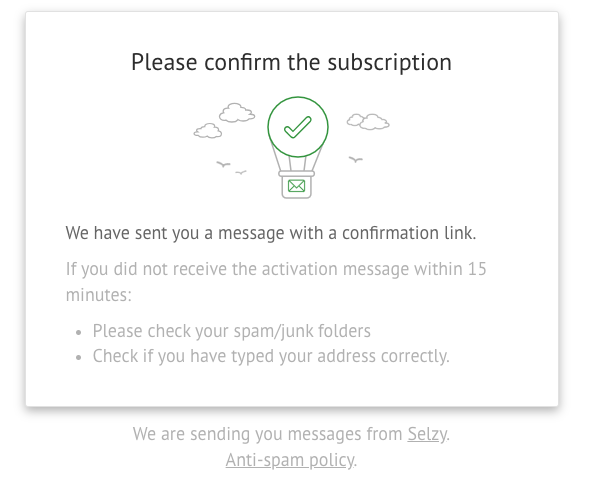Click the 'confirmation link' phrase

pyautogui.click(x=409, y=233)
